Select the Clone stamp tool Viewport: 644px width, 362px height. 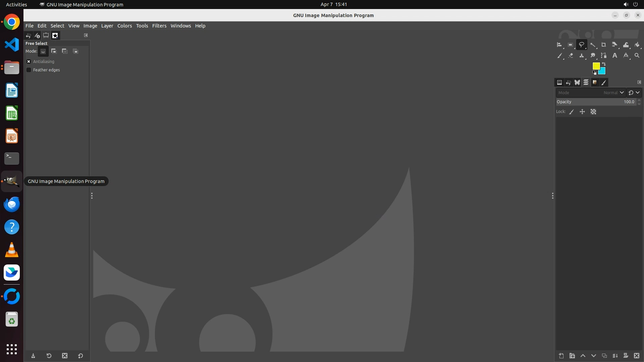pos(582,56)
